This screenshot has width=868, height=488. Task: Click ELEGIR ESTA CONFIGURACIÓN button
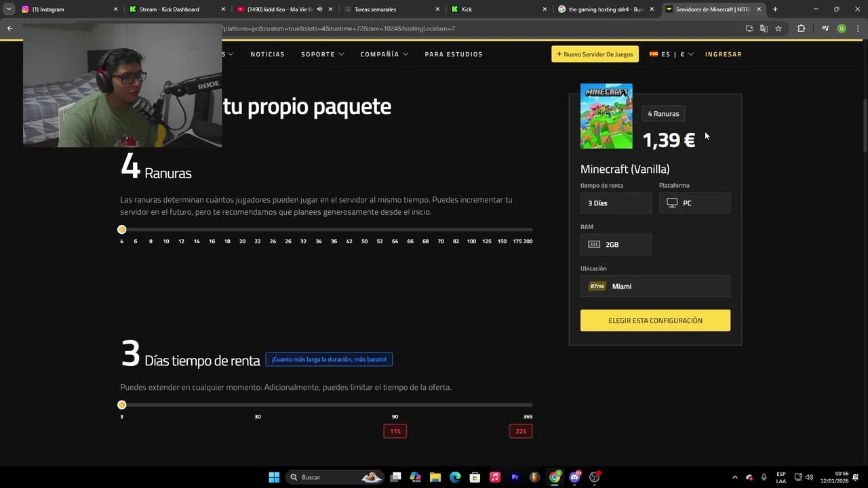(x=655, y=321)
